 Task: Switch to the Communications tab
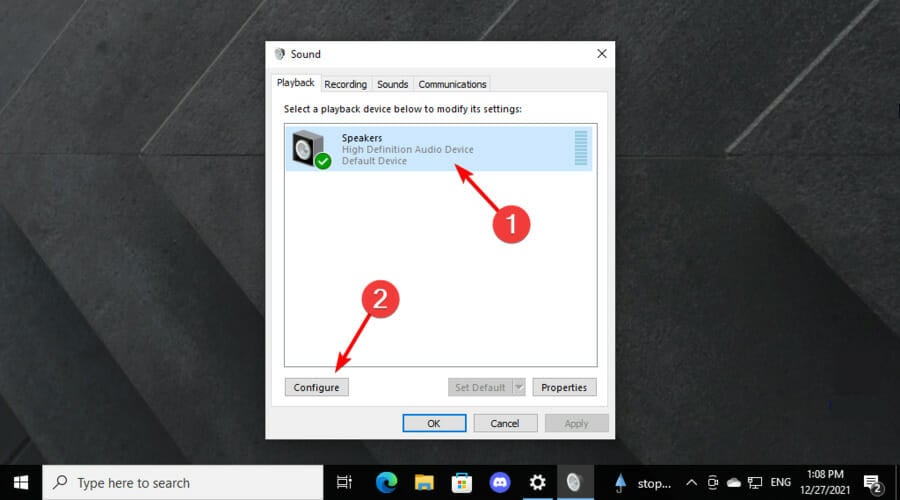tap(452, 84)
